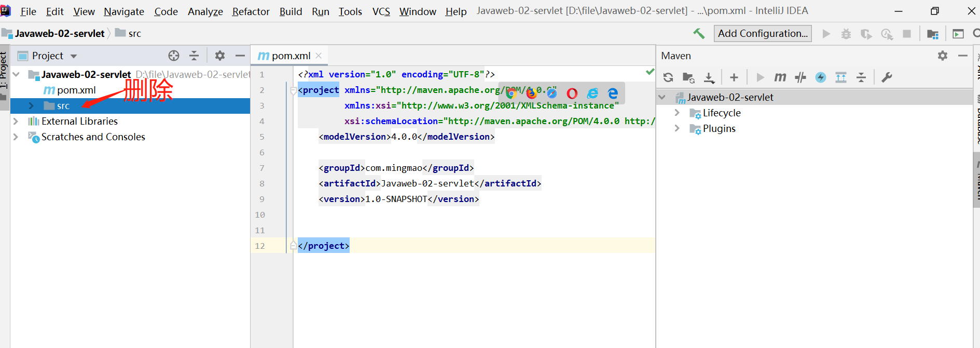Open in Edge browser icon

[x=613, y=93]
